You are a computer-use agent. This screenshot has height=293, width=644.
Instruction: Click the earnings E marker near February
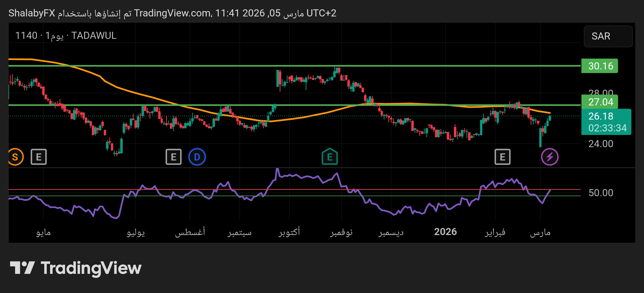502,157
